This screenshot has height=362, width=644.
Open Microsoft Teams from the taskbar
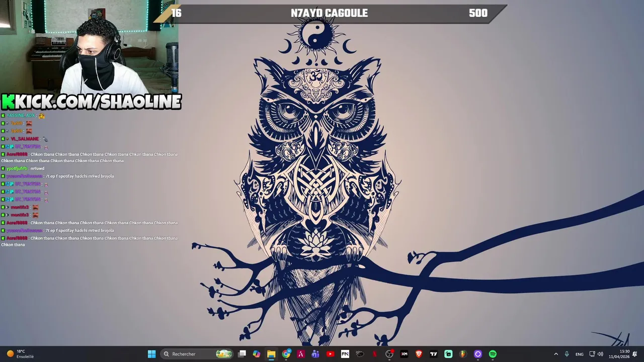[315, 354]
